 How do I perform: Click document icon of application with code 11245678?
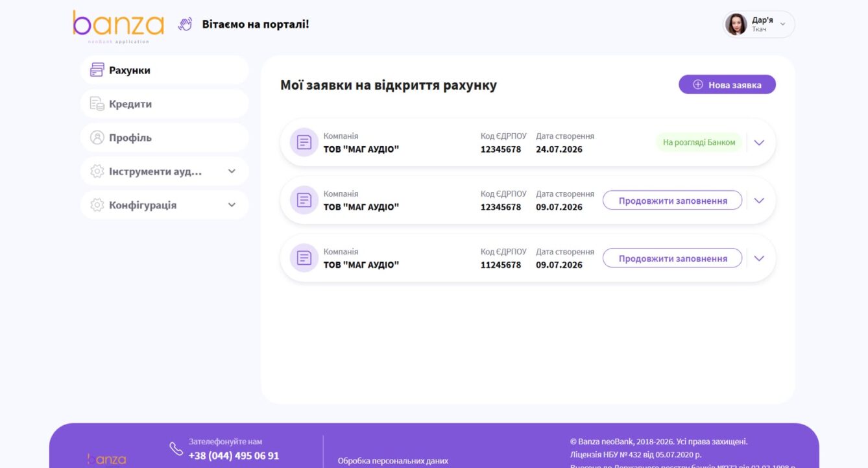[x=304, y=258]
